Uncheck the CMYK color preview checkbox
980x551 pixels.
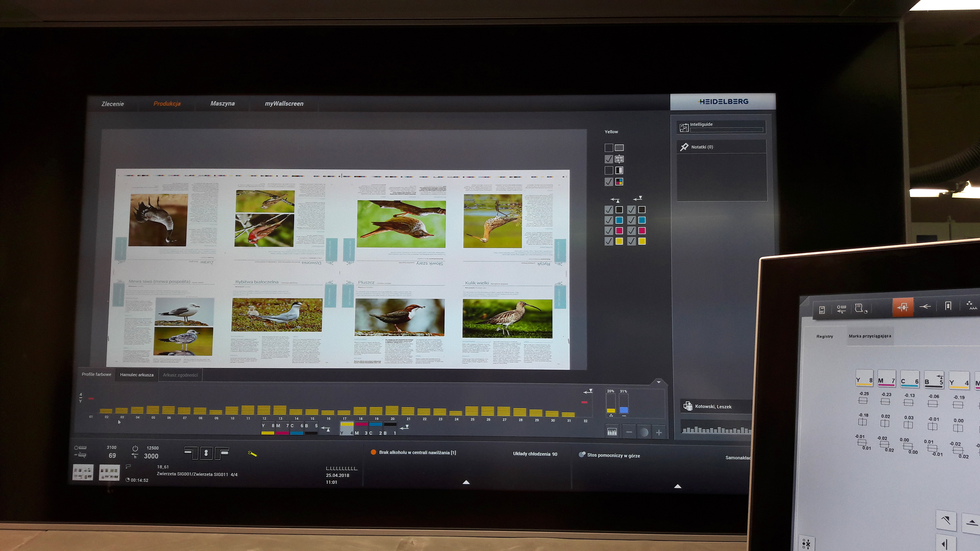point(609,182)
